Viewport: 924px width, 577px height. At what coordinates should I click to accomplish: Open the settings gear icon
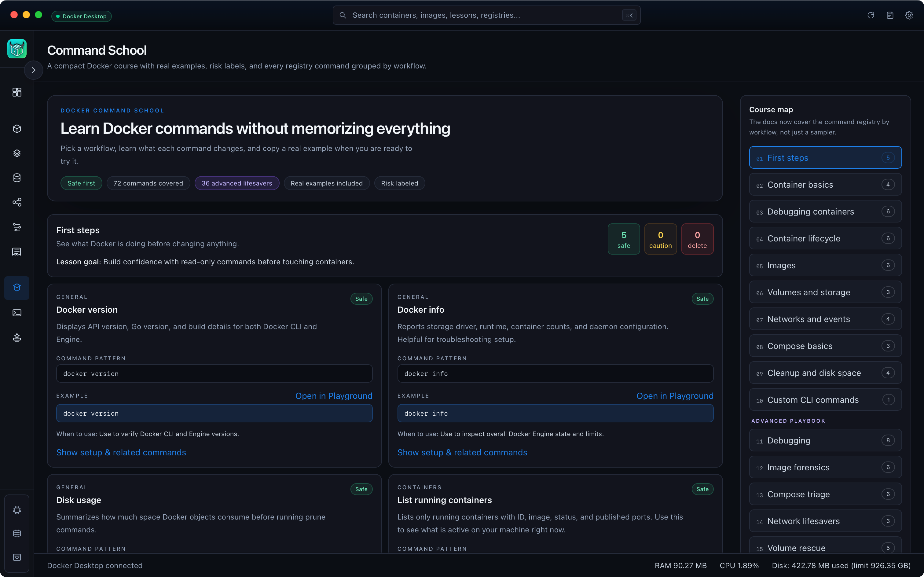coord(909,15)
